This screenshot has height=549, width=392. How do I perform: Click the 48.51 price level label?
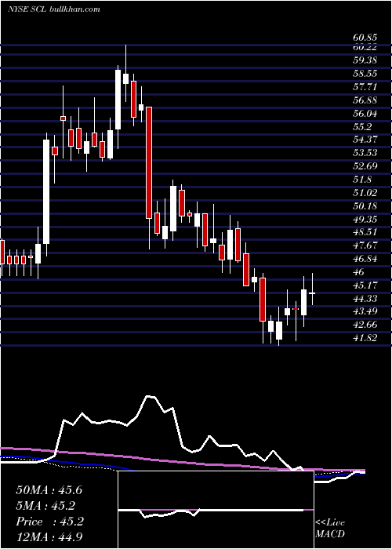click(365, 232)
